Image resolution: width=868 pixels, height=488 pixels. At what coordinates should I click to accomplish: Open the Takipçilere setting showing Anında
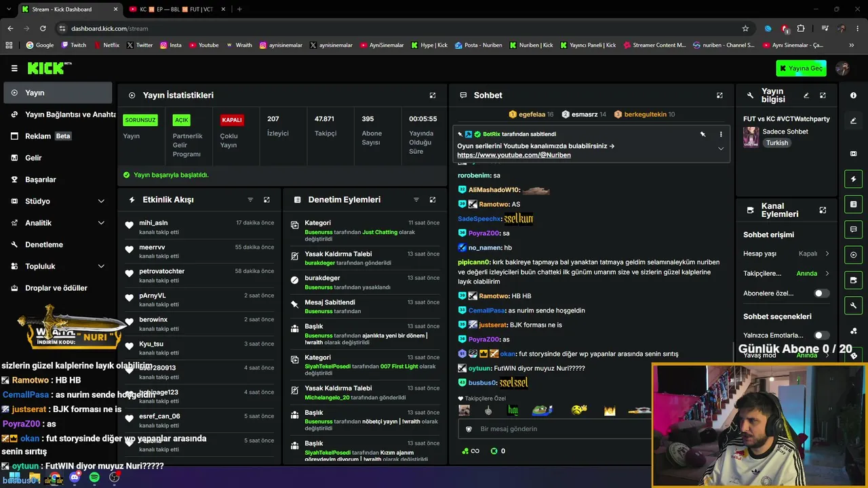(787, 274)
